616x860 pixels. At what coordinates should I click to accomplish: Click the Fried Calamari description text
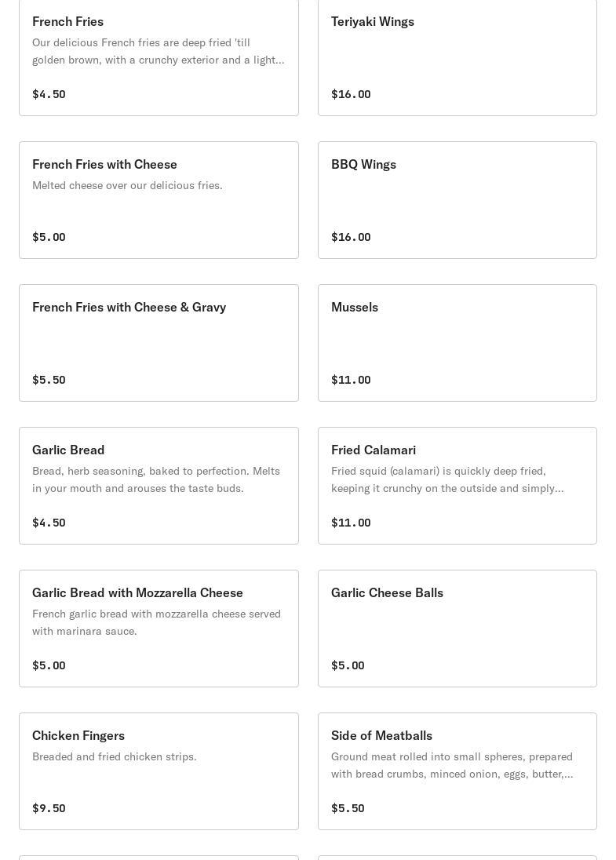click(x=447, y=479)
